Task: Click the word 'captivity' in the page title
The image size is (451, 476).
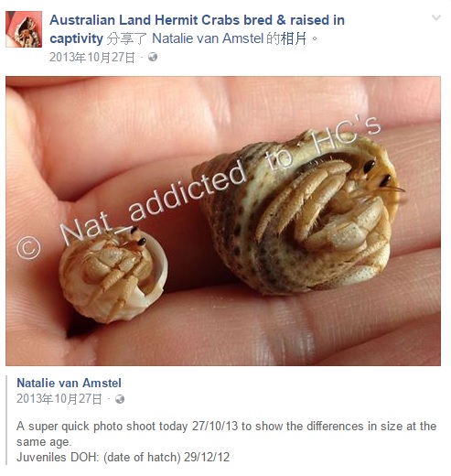Action: [x=76, y=38]
